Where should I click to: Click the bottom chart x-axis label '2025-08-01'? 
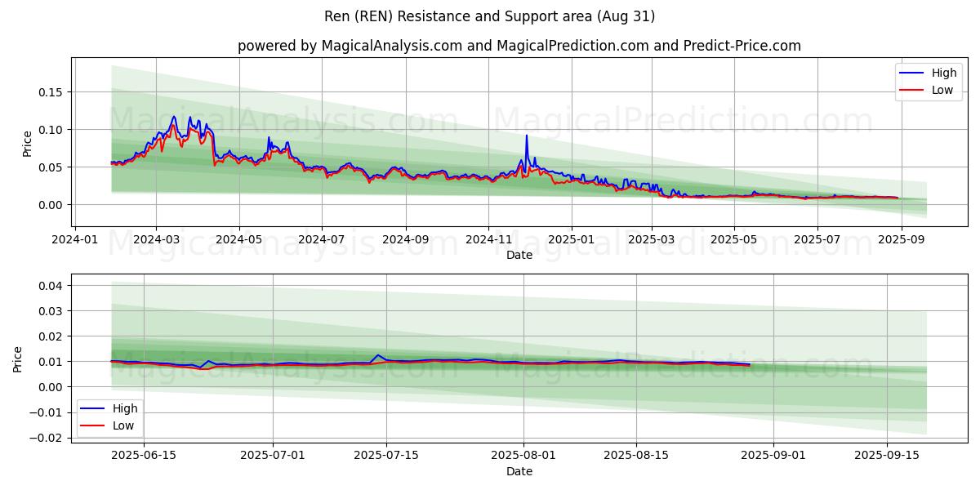tap(523, 457)
